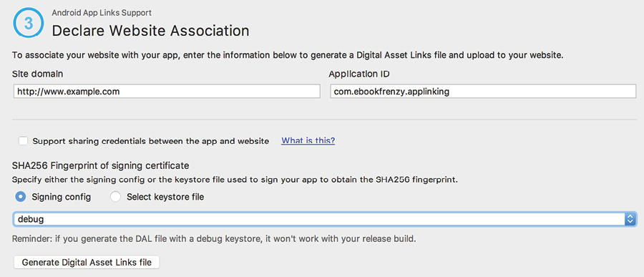Click the step 3 circle icon
Image resolution: width=644 pixels, height=277 pixels.
29,23
